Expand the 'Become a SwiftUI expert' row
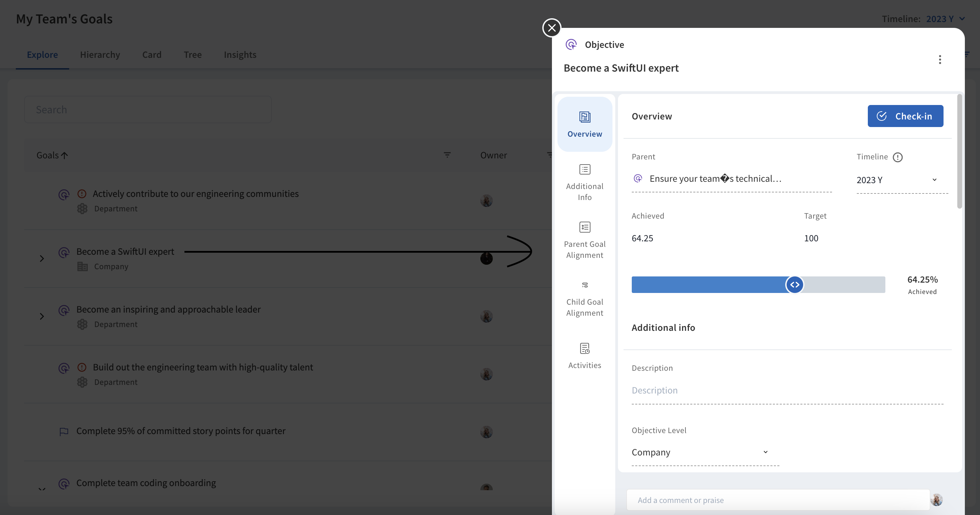This screenshot has height=515, width=980. coord(42,259)
